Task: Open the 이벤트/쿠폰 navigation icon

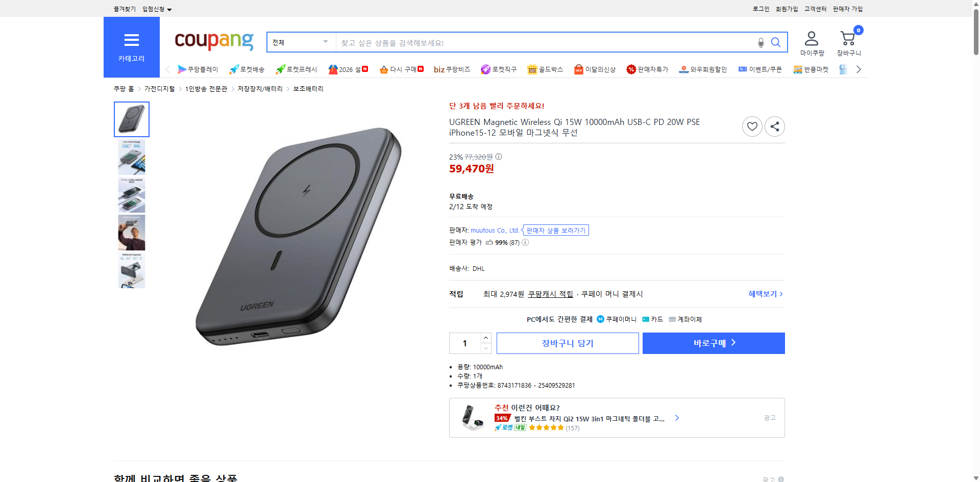Action: tap(743, 69)
